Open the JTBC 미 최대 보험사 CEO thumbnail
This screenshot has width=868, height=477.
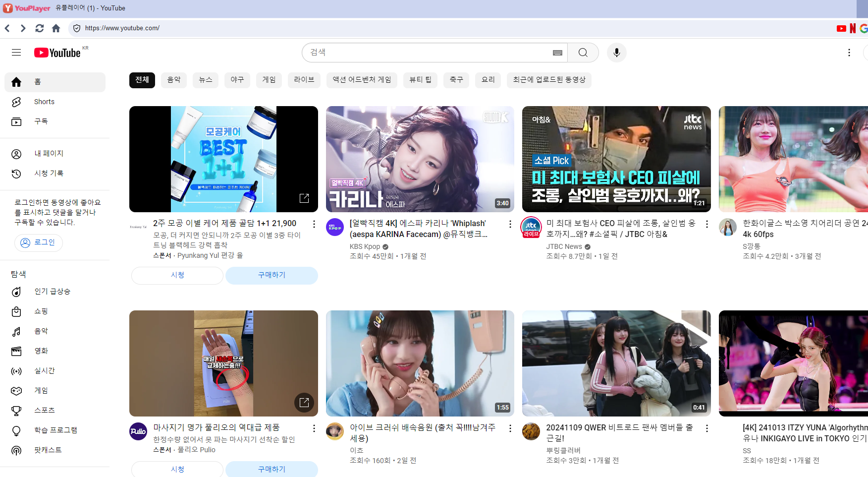coord(616,159)
